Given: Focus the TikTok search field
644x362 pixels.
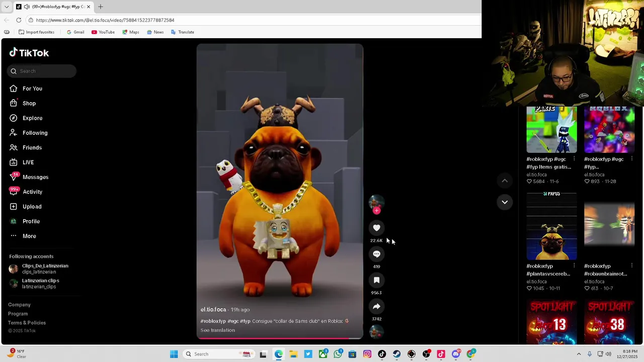Looking at the screenshot, I should point(42,71).
